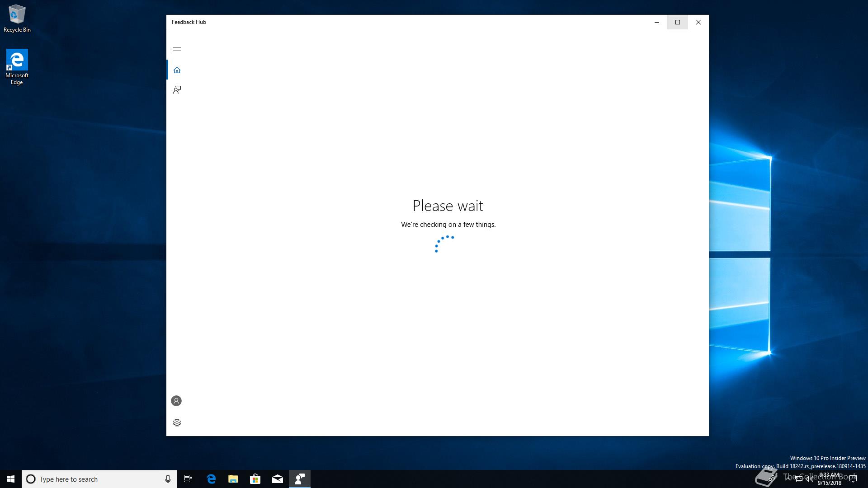Show hidden system tray icons
Screen dimensions: 868x488
click(x=788, y=479)
